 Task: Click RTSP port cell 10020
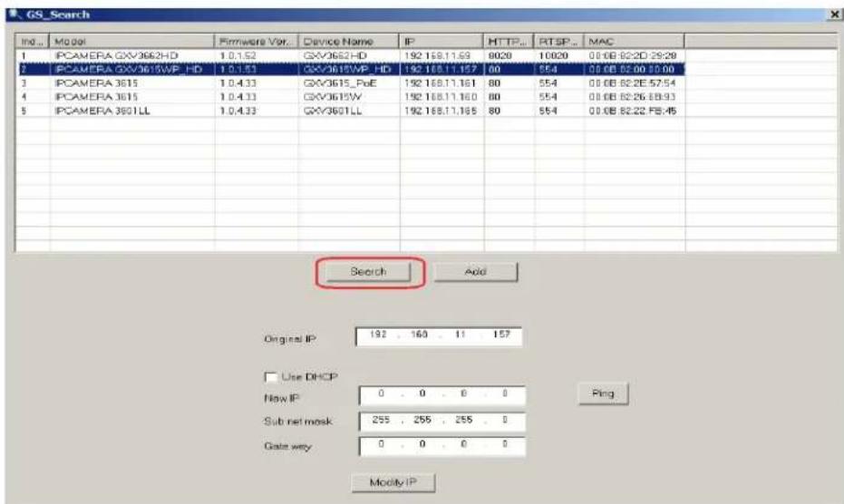[x=553, y=56]
